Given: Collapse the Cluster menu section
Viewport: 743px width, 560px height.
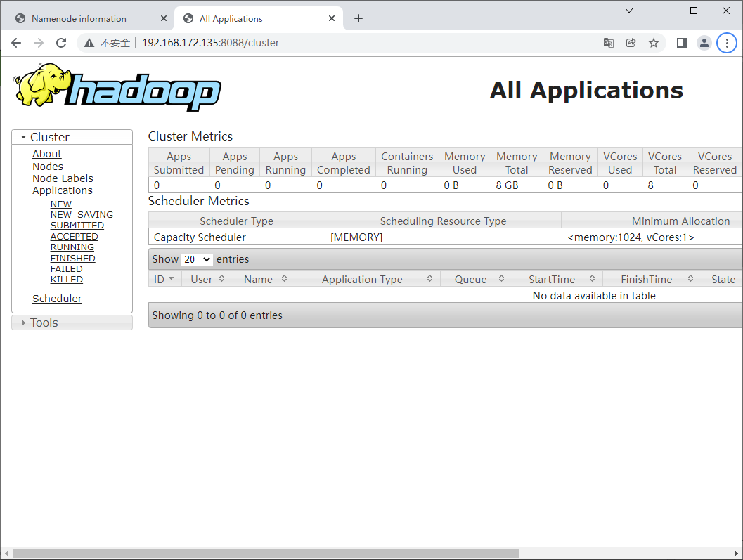Looking at the screenshot, I should (72, 137).
